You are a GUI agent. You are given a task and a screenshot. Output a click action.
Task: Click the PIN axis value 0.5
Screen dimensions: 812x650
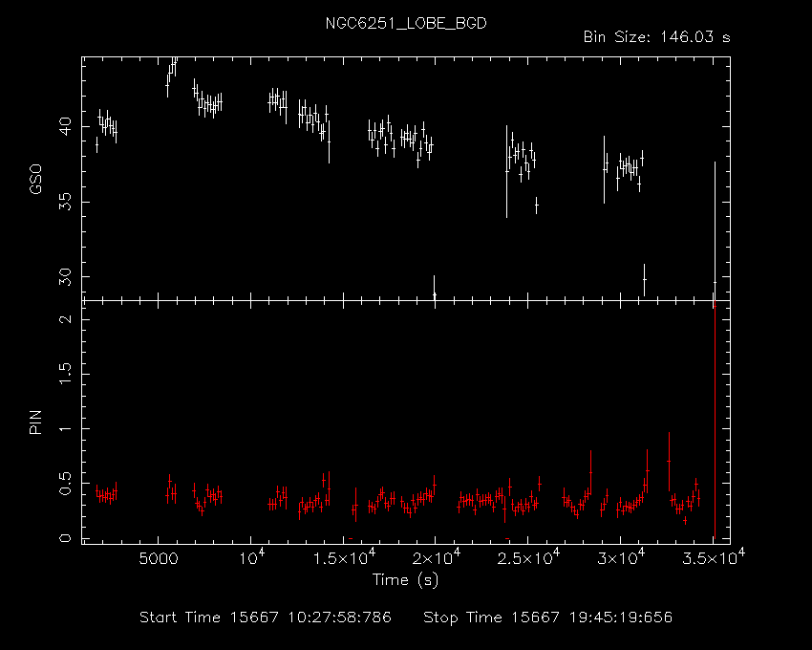65,484
